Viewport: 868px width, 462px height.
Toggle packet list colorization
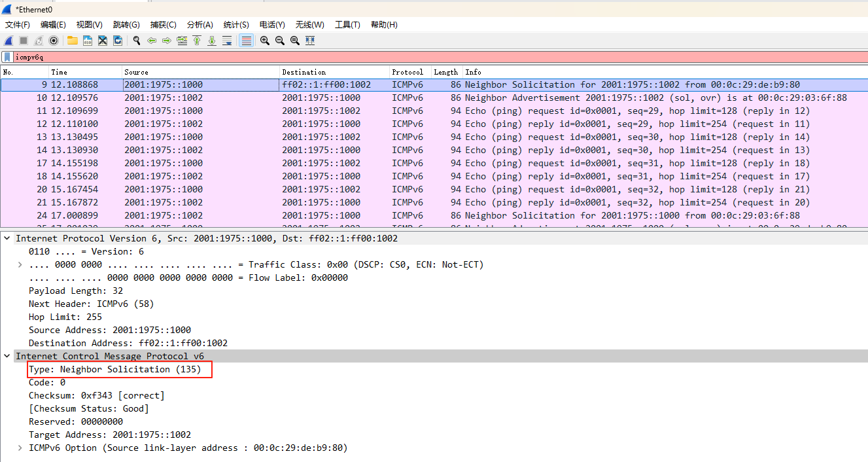246,41
